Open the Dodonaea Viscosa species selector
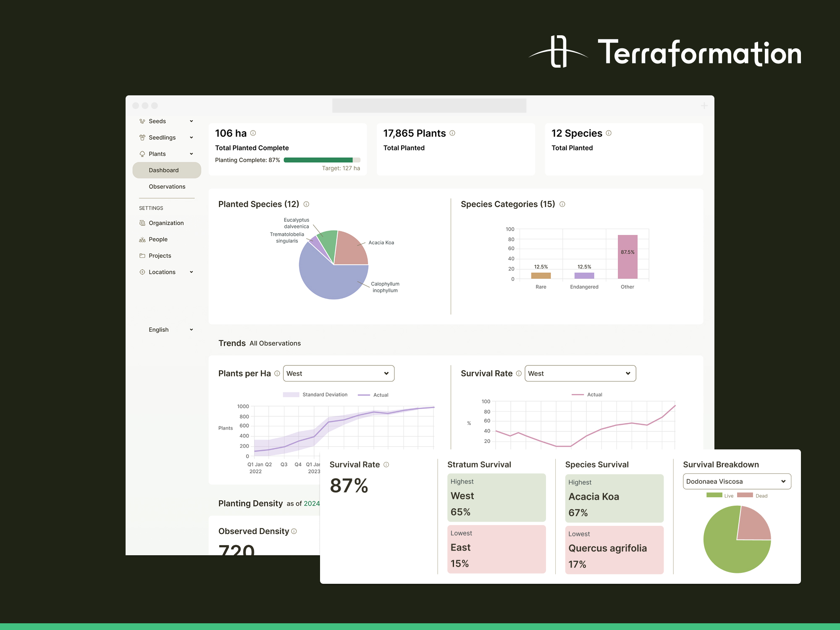 (x=737, y=481)
